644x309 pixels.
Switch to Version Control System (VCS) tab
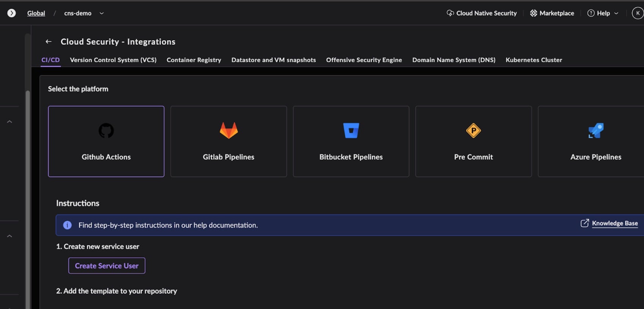click(x=113, y=60)
